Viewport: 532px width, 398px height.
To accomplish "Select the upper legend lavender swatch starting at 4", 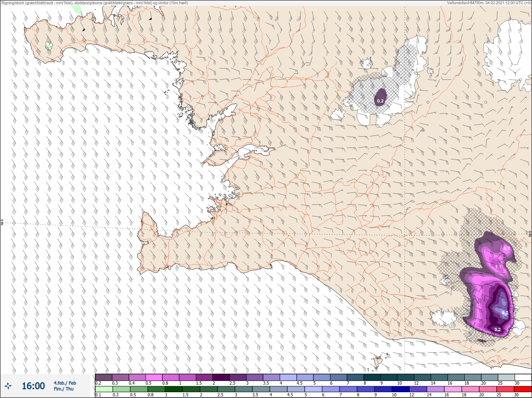I will coord(288,377).
